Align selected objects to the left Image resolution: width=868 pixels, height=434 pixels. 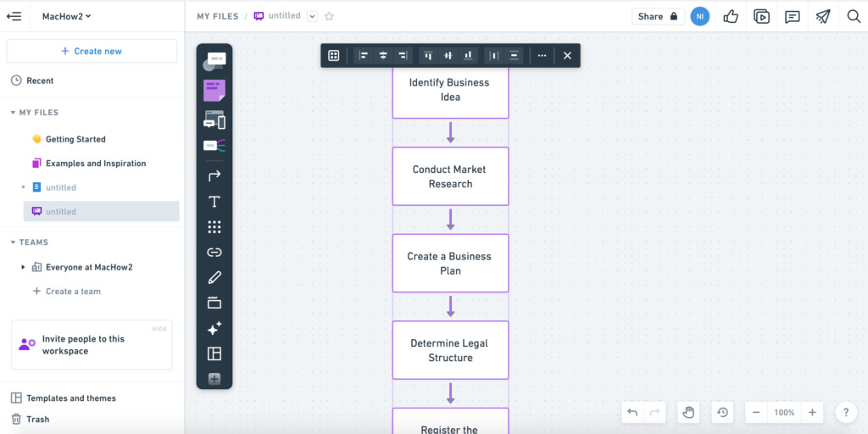coord(364,55)
